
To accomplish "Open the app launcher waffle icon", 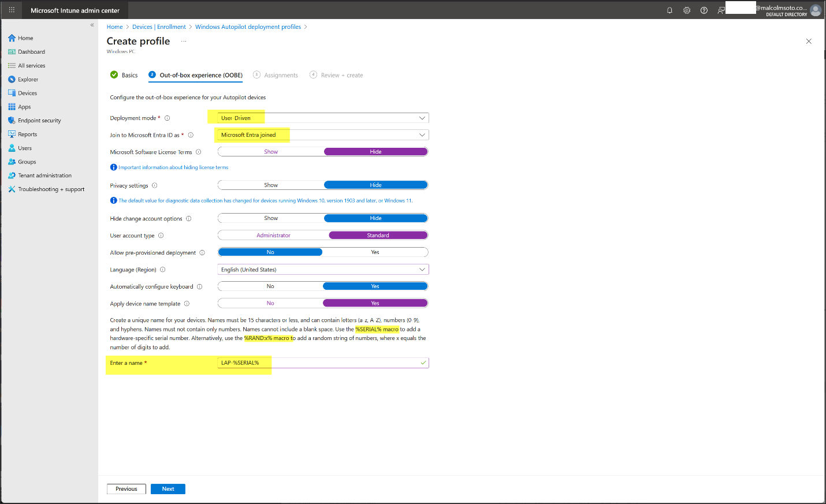I will [x=12, y=10].
